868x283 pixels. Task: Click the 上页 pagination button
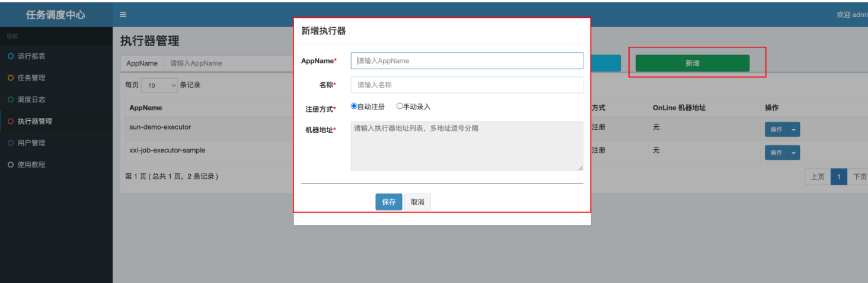pos(817,177)
